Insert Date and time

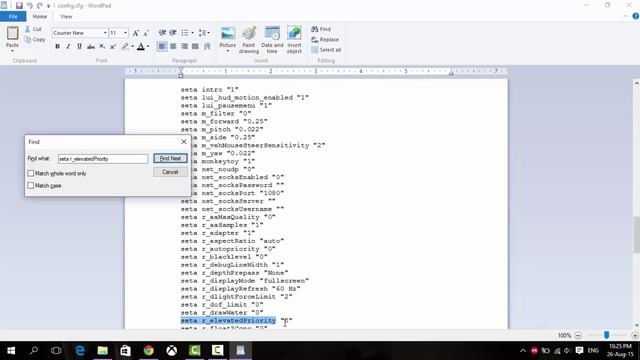pos(272,40)
